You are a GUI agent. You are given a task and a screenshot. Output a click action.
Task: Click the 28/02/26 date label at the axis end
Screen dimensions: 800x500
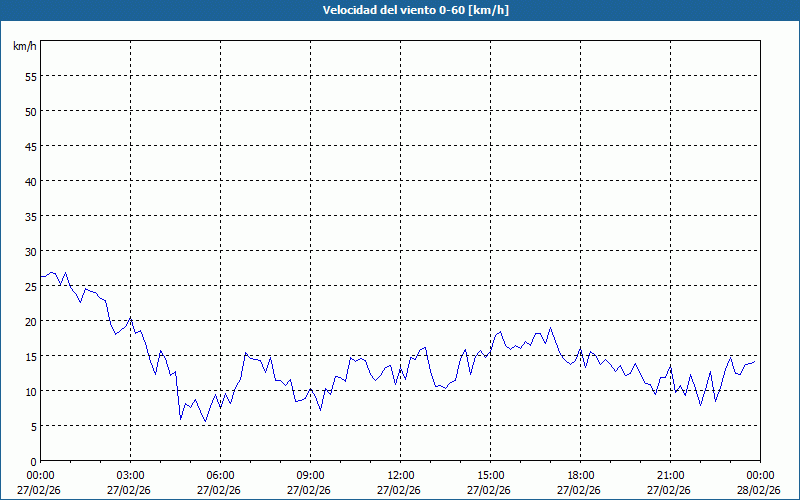(x=759, y=490)
